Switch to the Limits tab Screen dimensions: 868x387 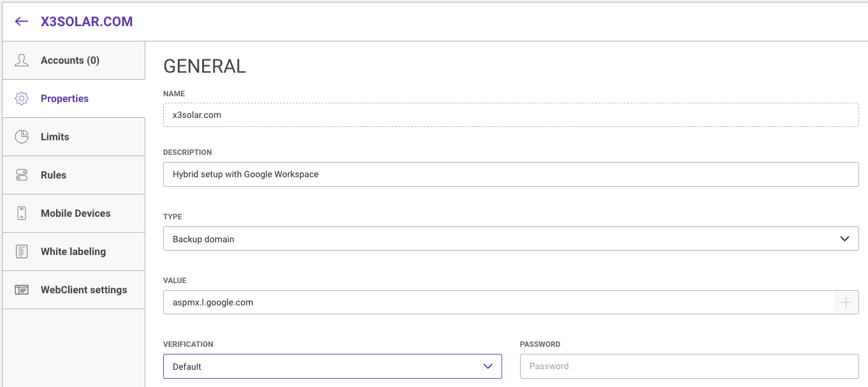tap(55, 137)
